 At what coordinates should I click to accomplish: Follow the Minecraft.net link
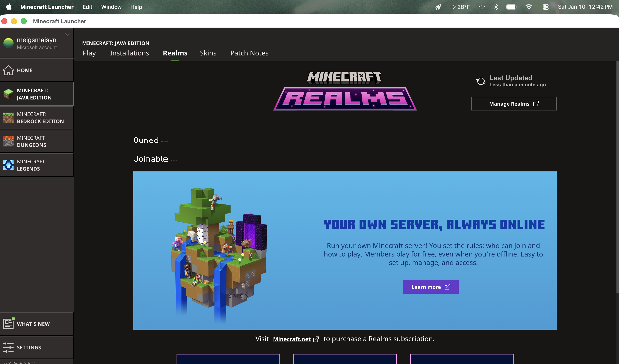(x=292, y=339)
